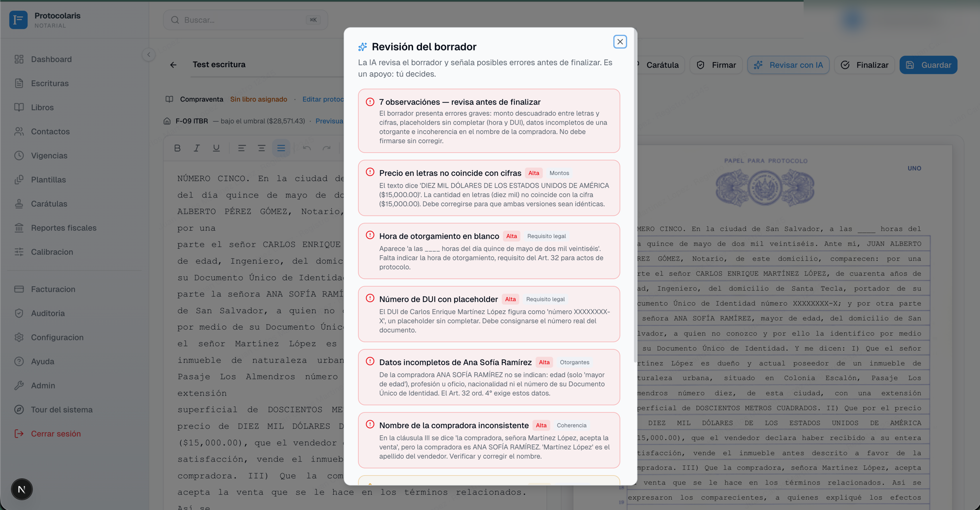Image resolution: width=980 pixels, height=510 pixels.
Task: Click the Test escritura title field
Action: point(268,65)
